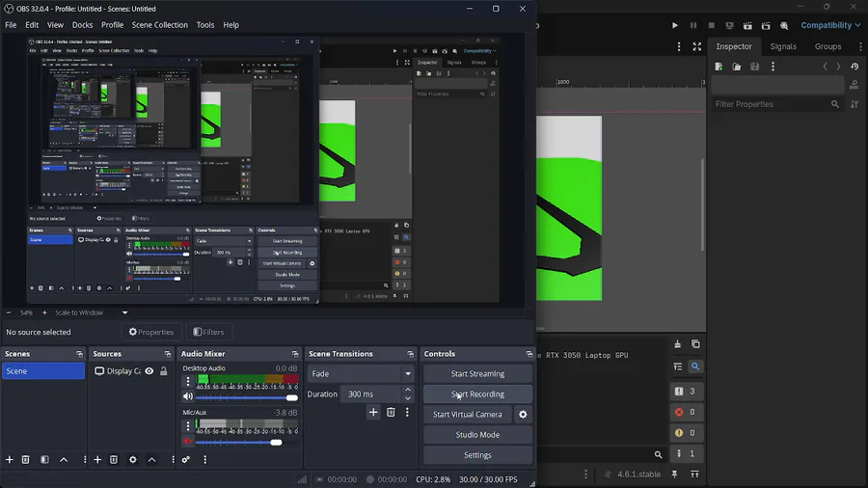Open Audio Mixer options menu at the panel bottom
The width and height of the screenshot is (868, 488).
pos(204,459)
